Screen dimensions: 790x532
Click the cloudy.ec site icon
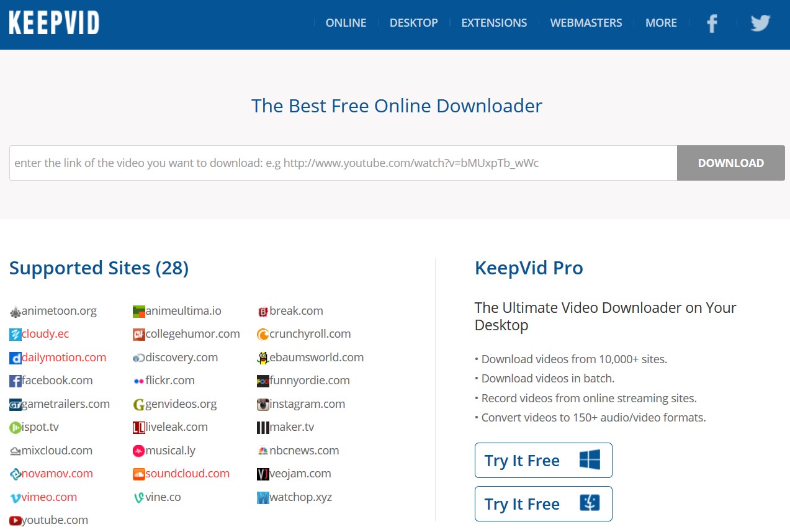tap(16, 335)
